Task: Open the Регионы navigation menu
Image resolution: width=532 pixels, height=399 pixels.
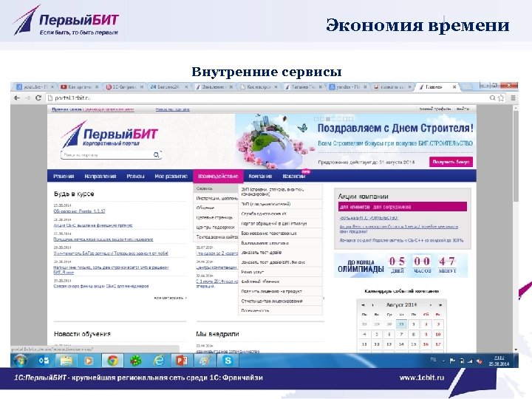Action: click(135, 176)
